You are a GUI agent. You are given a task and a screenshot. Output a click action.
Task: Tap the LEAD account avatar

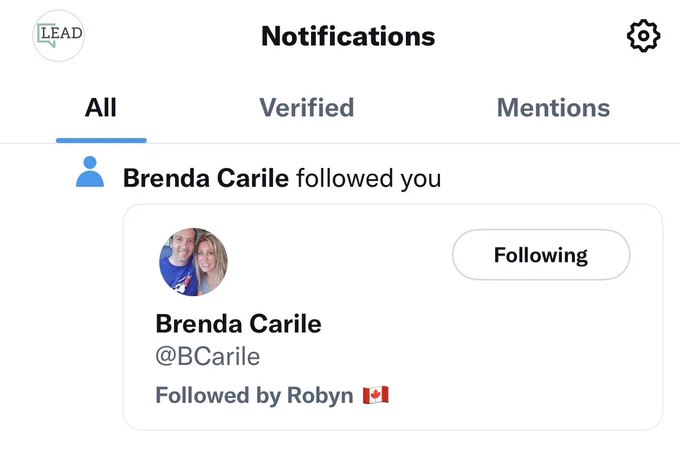pos(59,36)
